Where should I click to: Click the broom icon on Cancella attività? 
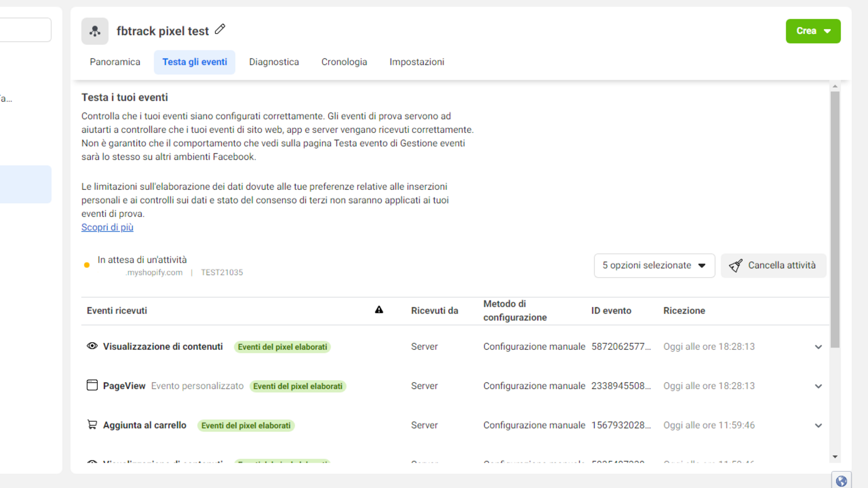click(736, 266)
